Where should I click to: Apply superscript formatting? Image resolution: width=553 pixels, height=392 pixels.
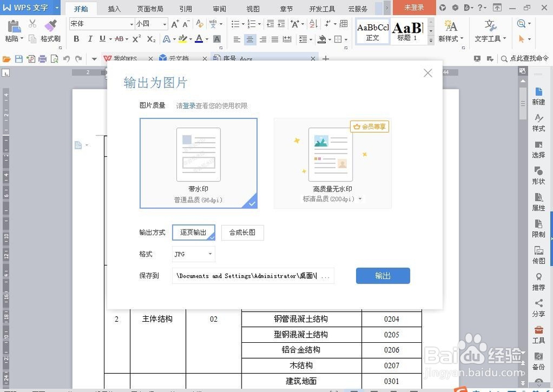point(137,39)
